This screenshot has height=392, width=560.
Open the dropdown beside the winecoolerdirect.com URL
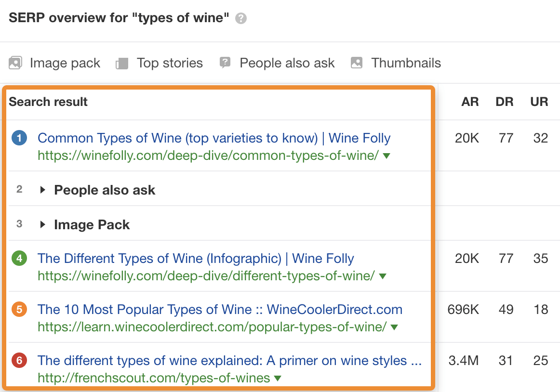tap(394, 327)
